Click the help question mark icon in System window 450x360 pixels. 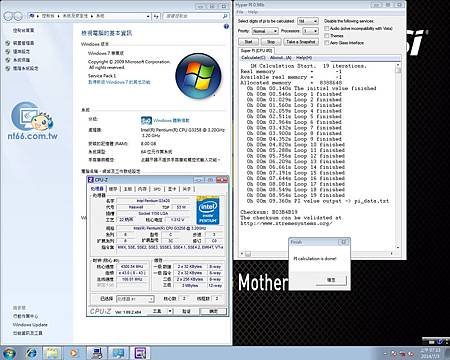pos(226,26)
